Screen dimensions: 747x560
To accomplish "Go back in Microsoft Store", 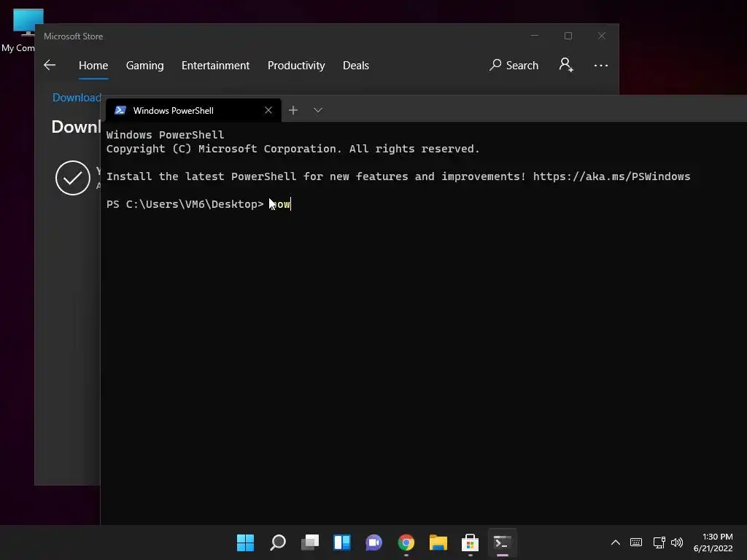I will point(50,65).
